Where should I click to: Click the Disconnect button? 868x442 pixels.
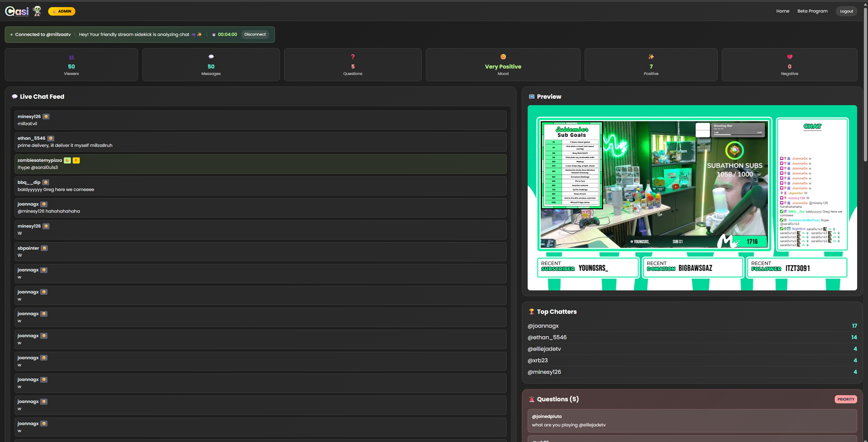pos(255,34)
